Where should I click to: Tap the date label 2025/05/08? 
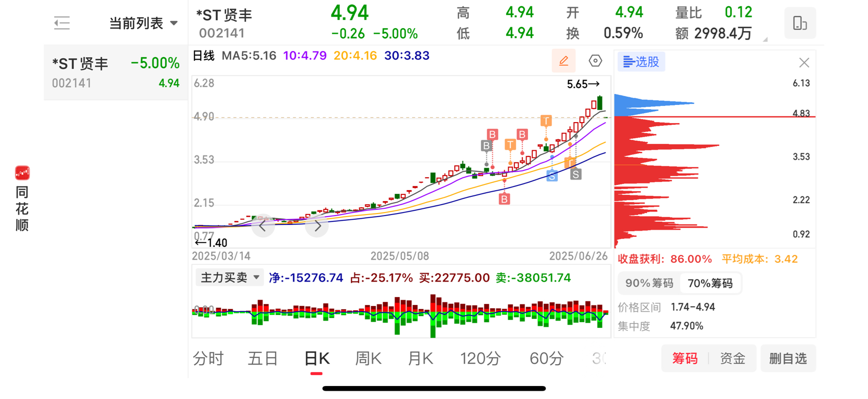pyautogui.click(x=400, y=256)
